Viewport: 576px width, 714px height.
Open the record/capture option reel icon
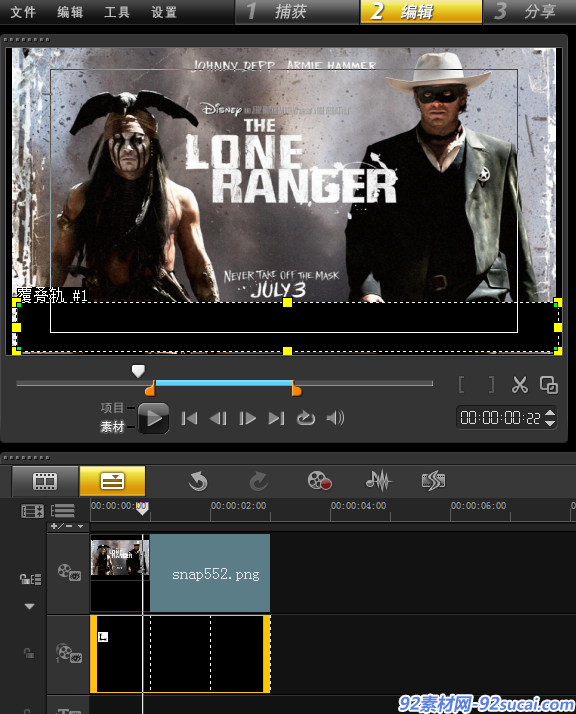click(x=319, y=480)
